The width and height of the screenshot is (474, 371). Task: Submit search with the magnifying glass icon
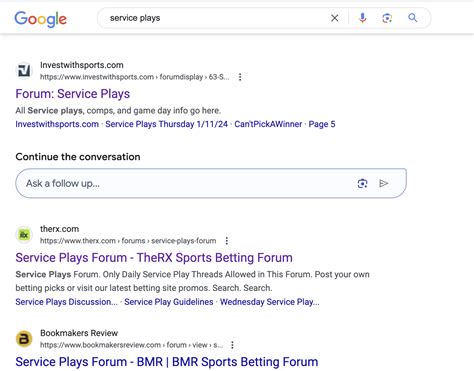pos(413,18)
